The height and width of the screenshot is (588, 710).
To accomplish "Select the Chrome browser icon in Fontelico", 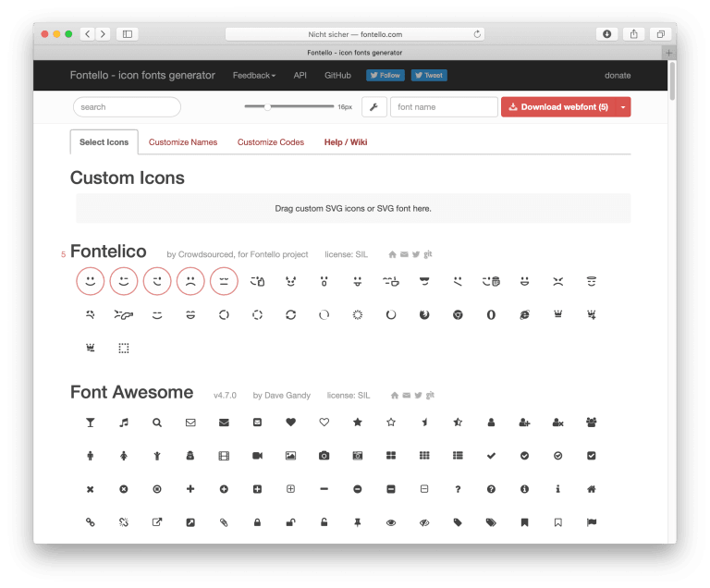I will click(458, 315).
